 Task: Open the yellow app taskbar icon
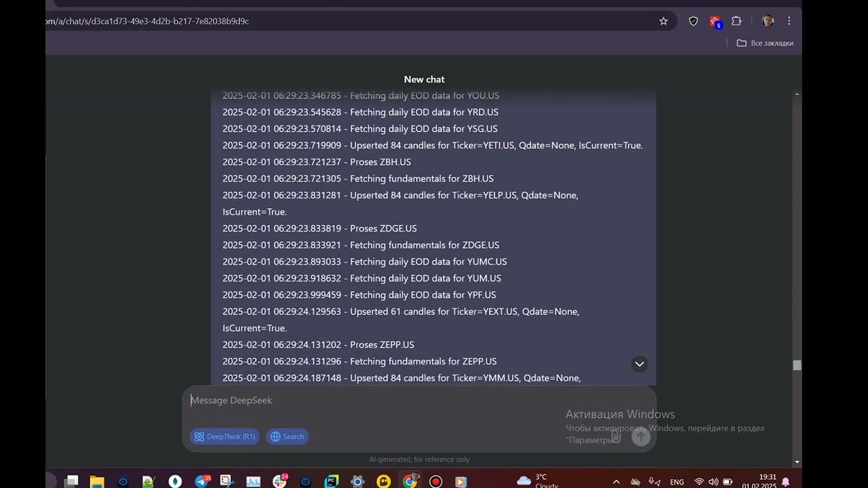(x=384, y=482)
